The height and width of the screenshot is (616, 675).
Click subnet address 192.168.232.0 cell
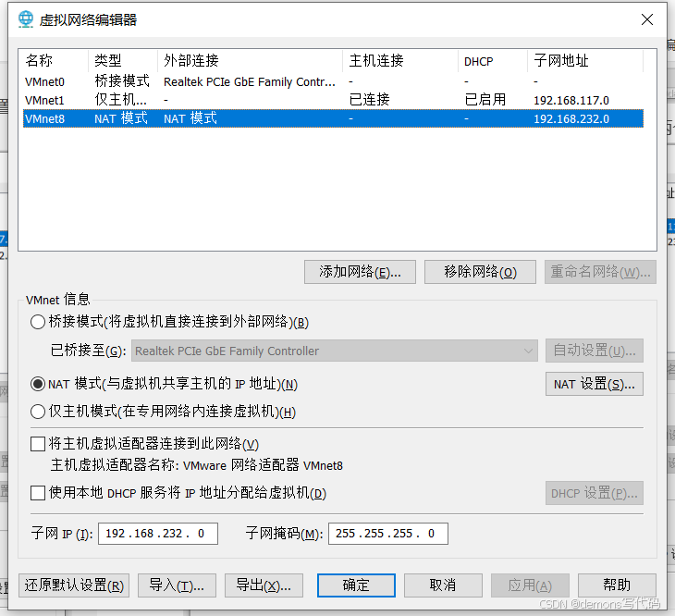[571, 118]
